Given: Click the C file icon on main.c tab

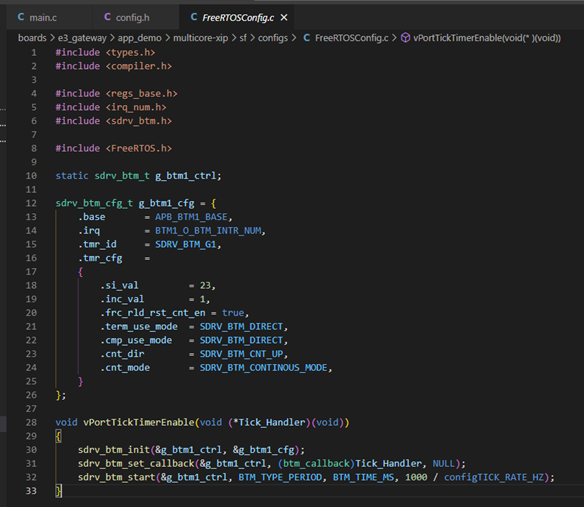Looking at the screenshot, I should [x=21, y=17].
